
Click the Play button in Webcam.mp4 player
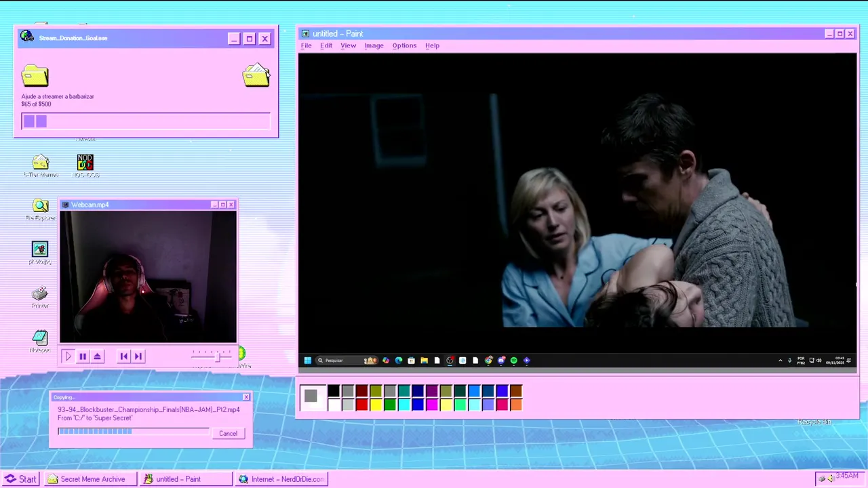[68, 356]
